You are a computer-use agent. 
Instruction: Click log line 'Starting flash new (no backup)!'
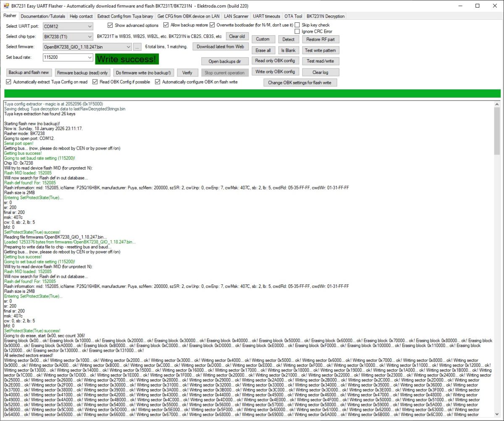(32, 124)
